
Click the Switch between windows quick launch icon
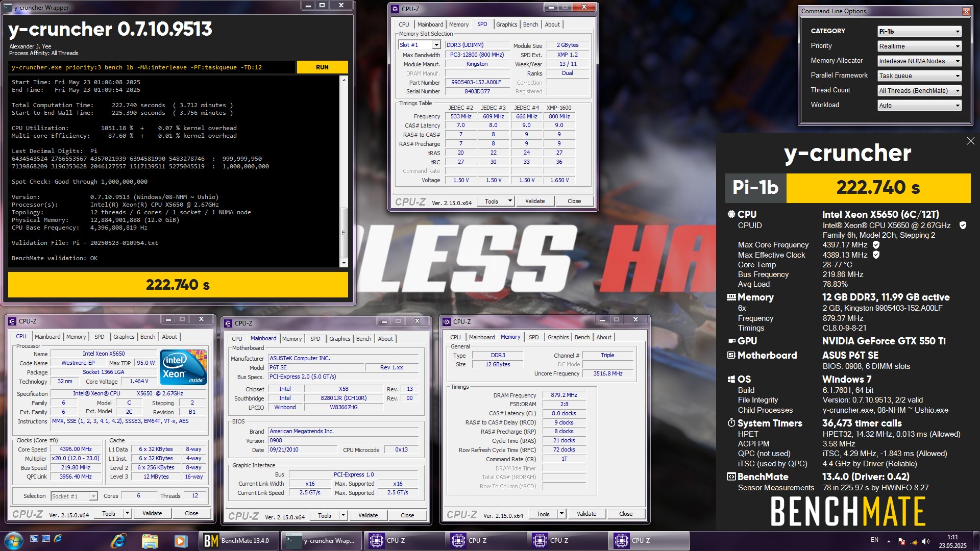[34, 539]
